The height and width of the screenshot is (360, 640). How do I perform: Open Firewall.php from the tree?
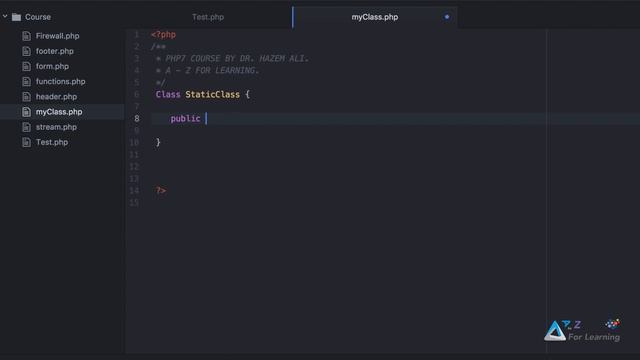[58, 36]
